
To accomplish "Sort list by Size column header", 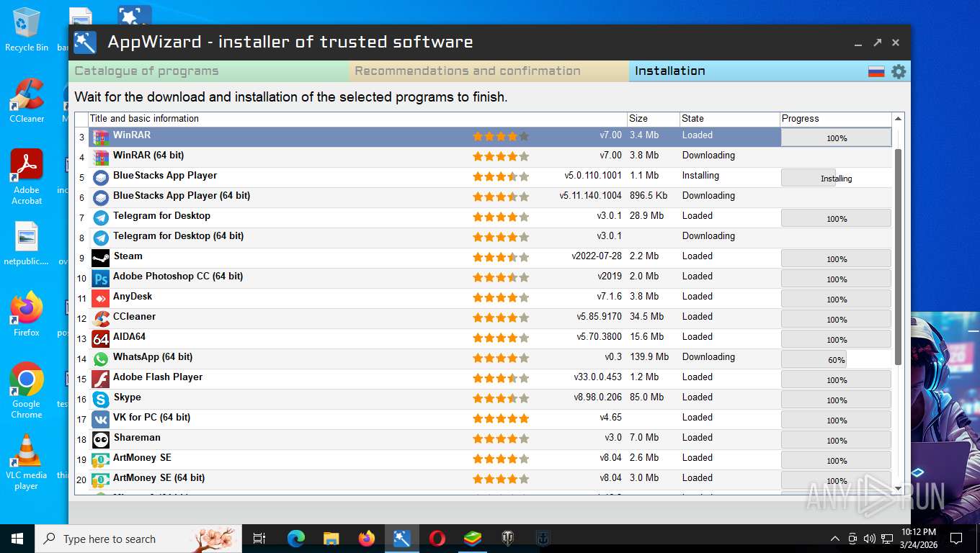I will (x=653, y=119).
